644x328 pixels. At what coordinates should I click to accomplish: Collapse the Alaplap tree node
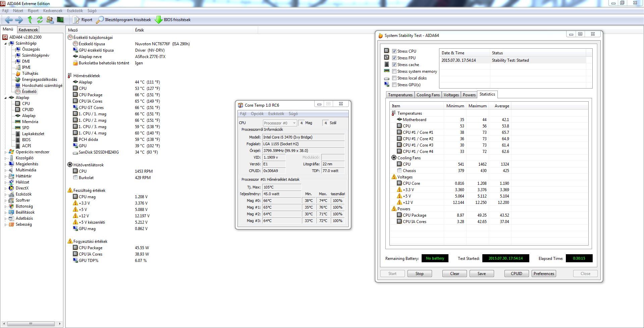5,98
